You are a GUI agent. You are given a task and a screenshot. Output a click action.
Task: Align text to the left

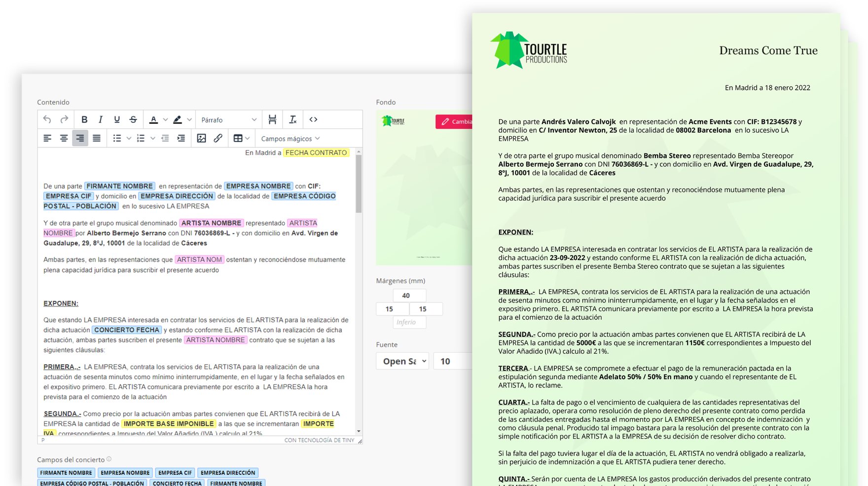[47, 138]
